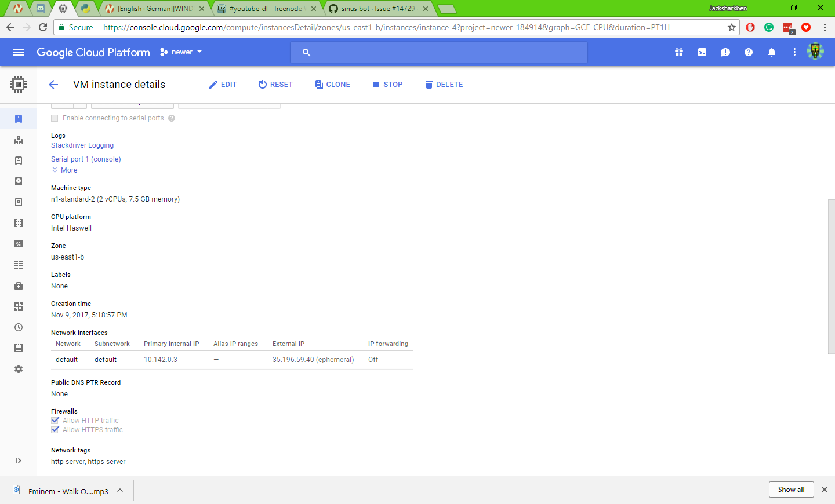The image size is (835, 504).
Task: Activate Google Cloud Shell icon
Action: pos(702,52)
